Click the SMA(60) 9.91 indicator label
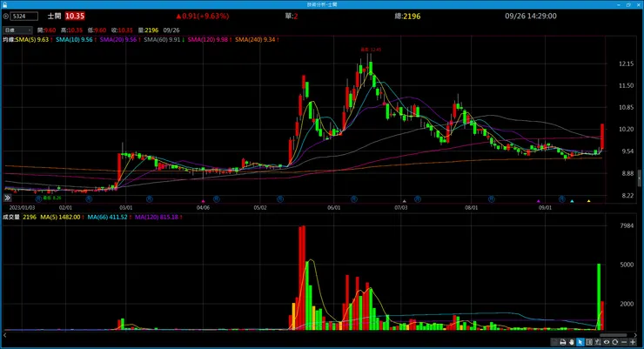This screenshot has height=349, width=644. pos(162,40)
